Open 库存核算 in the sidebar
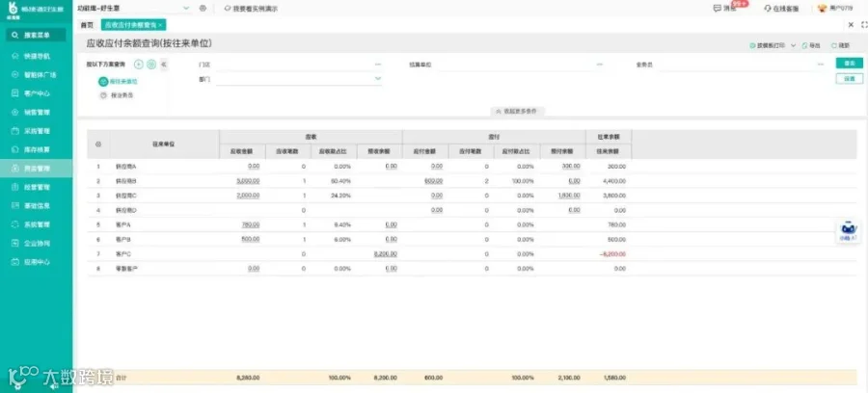The image size is (868, 393). click(36, 149)
